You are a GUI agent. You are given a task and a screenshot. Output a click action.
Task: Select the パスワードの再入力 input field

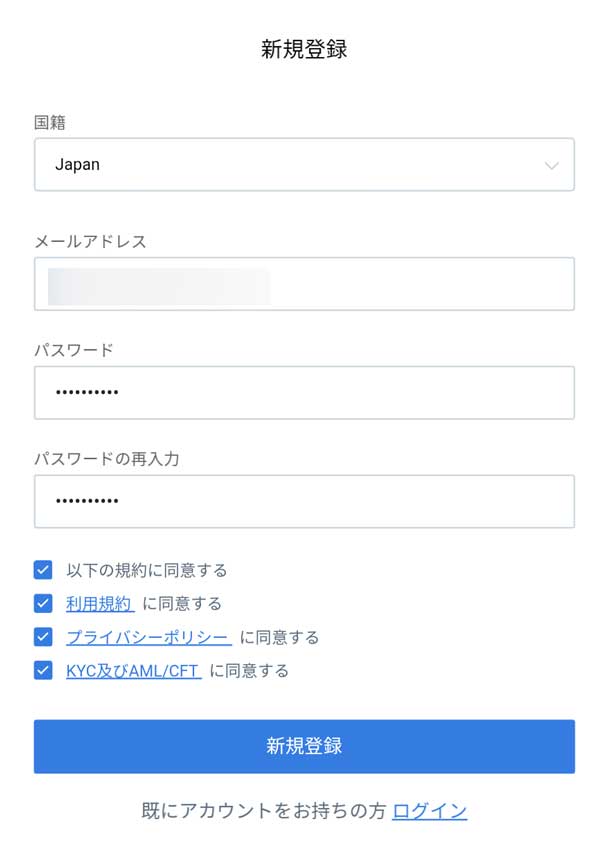(304, 501)
